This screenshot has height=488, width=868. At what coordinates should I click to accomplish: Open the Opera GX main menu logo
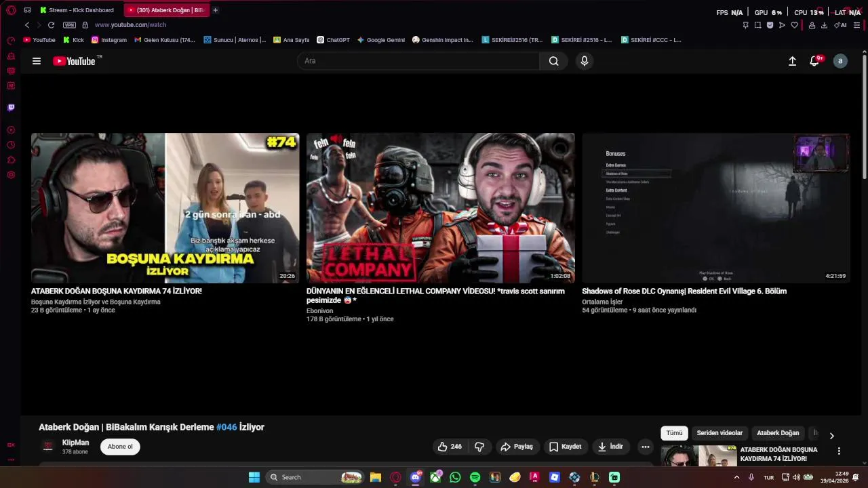click(11, 10)
